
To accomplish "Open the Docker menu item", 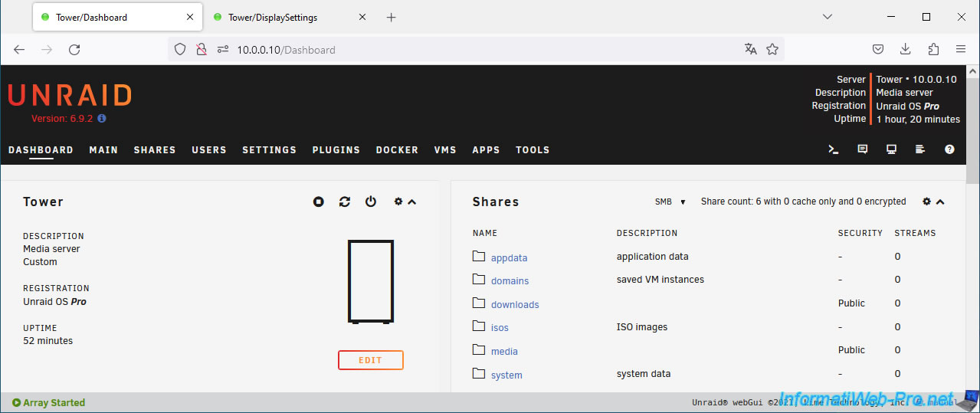I will (x=397, y=150).
